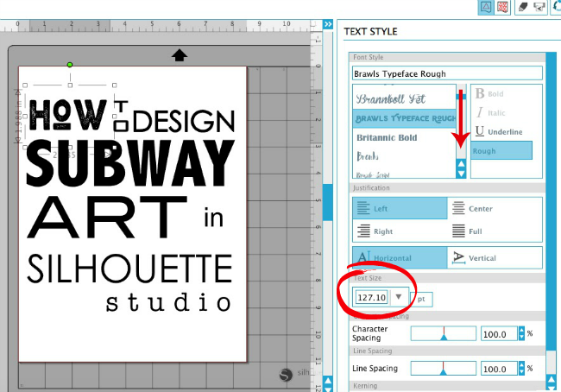Toggle Underline font style label
561x392 pixels.
(505, 132)
